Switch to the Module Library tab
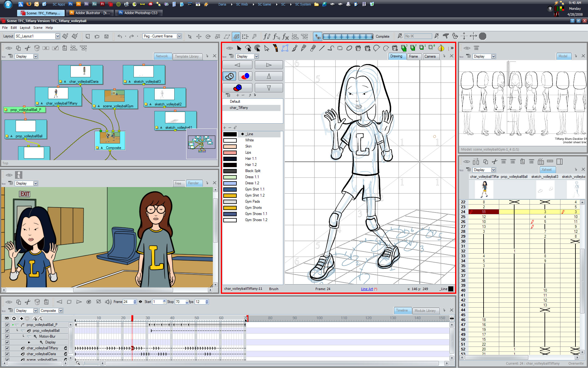 (x=425, y=311)
